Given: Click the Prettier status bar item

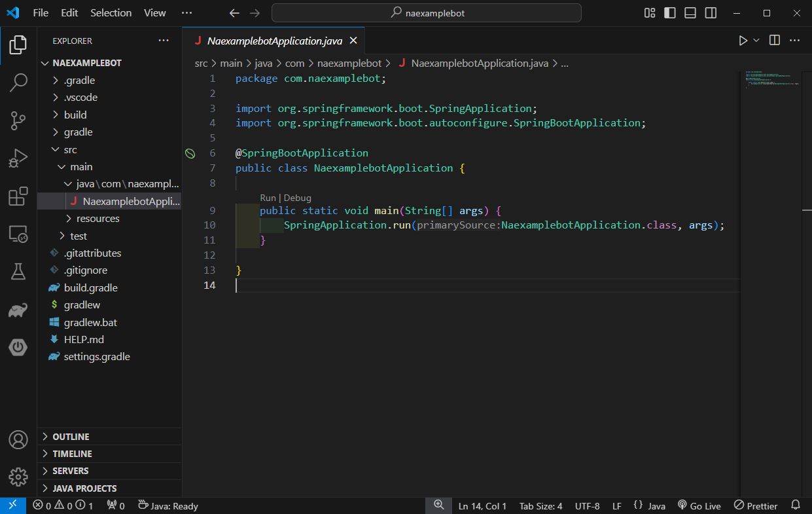Looking at the screenshot, I should click(756, 505).
